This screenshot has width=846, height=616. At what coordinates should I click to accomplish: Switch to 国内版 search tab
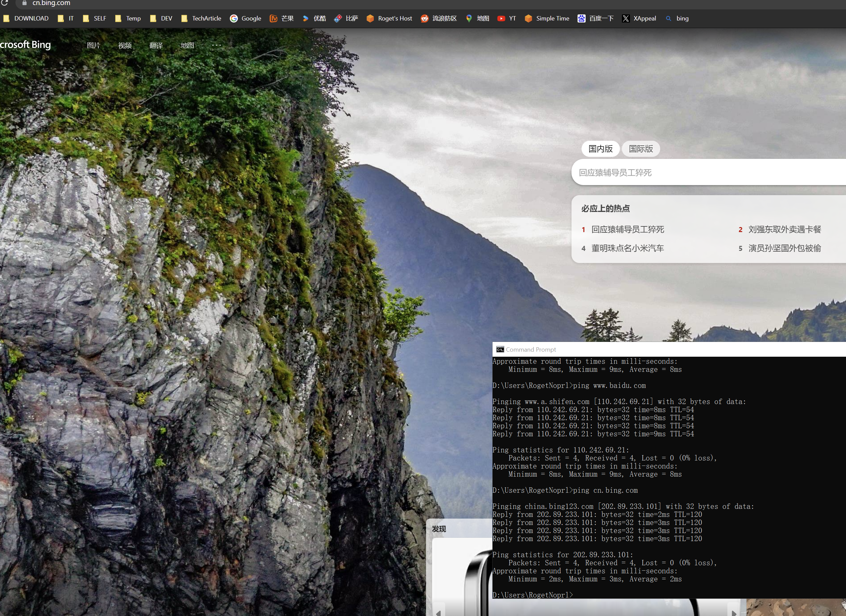click(600, 149)
